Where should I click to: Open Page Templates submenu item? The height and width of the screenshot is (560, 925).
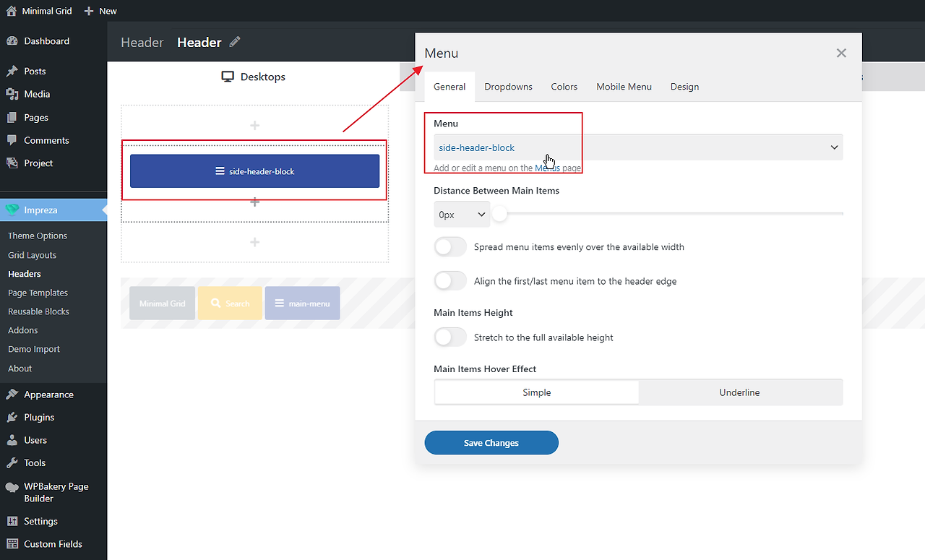pos(38,293)
